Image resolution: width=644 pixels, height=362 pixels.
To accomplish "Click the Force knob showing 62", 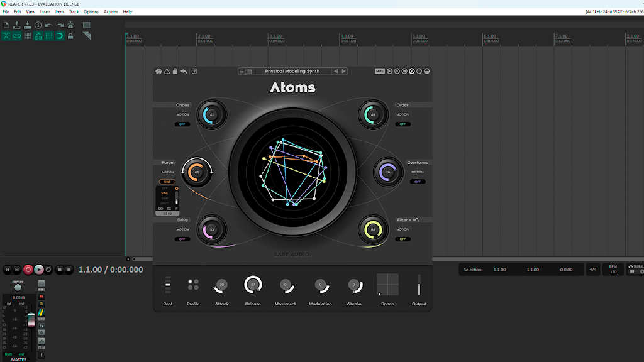I will pyautogui.click(x=197, y=172).
